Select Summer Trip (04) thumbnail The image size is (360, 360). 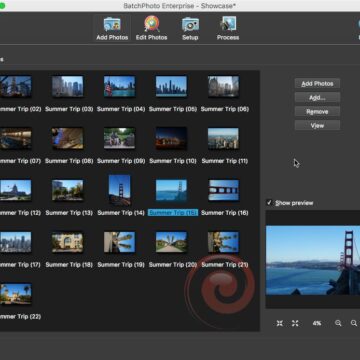(120, 86)
